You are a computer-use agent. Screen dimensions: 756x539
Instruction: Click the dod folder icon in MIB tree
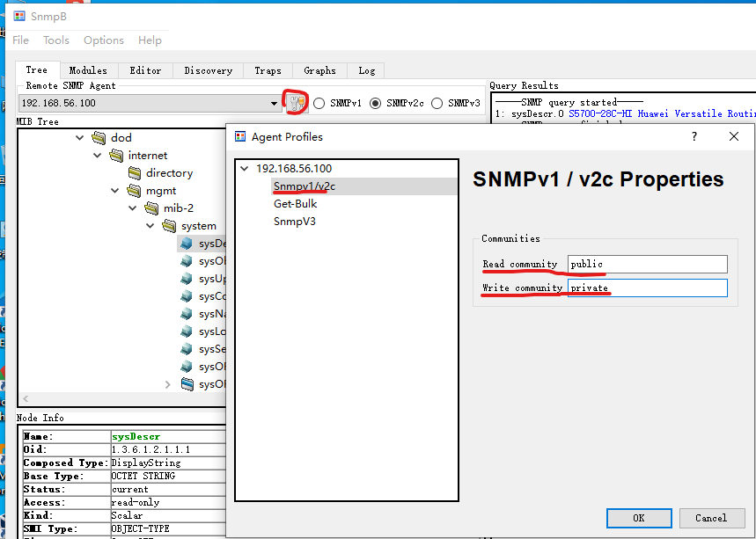pos(99,137)
